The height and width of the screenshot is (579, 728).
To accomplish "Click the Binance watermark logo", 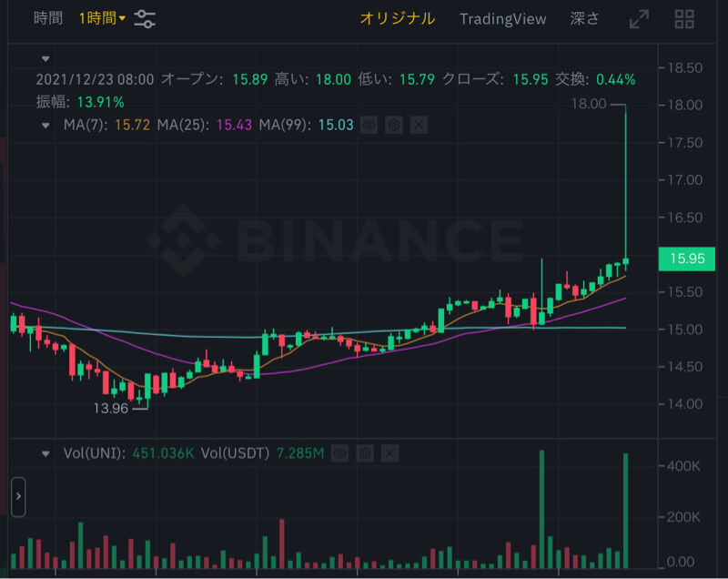I will (x=184, y=240).
